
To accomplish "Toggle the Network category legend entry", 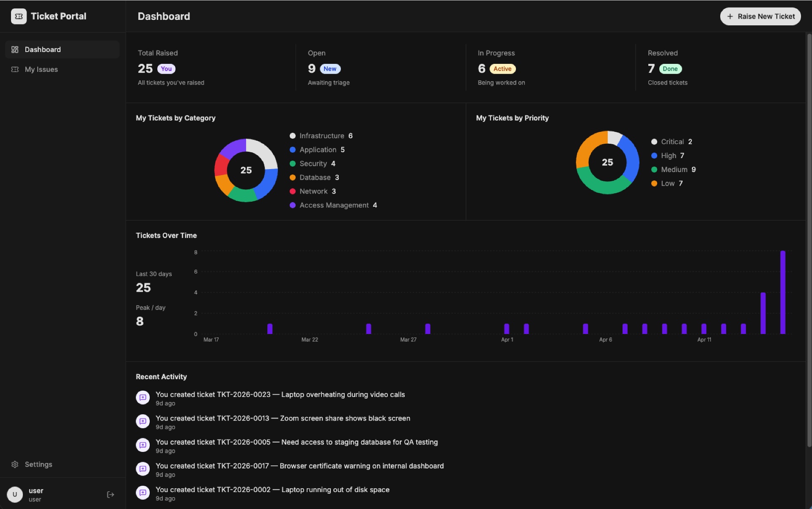I will 316,191.
